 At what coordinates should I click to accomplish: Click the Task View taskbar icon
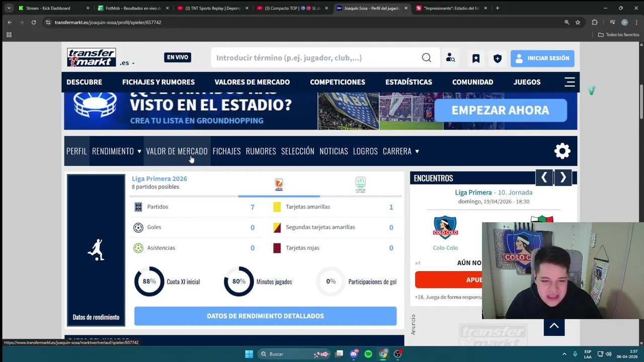tap(339, 354)
